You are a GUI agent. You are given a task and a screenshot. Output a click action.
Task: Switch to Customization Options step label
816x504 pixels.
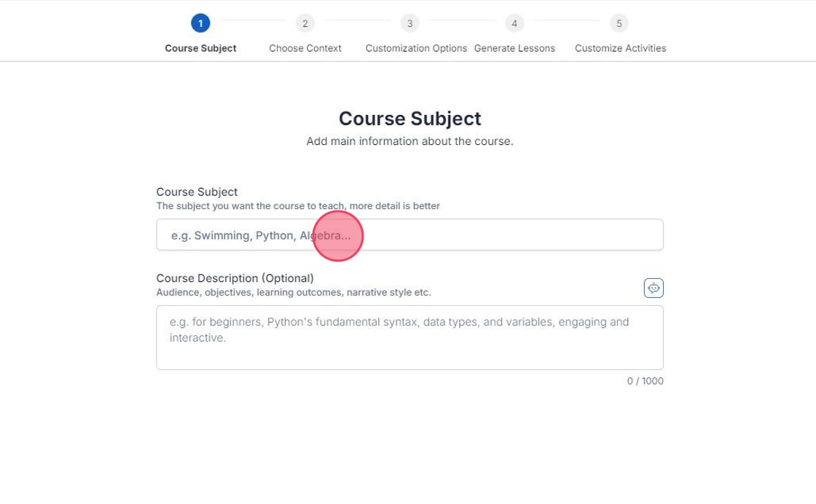(416, 48)
